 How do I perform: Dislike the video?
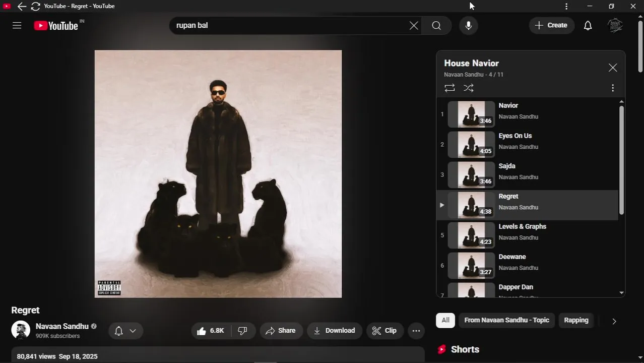[242, 331]
